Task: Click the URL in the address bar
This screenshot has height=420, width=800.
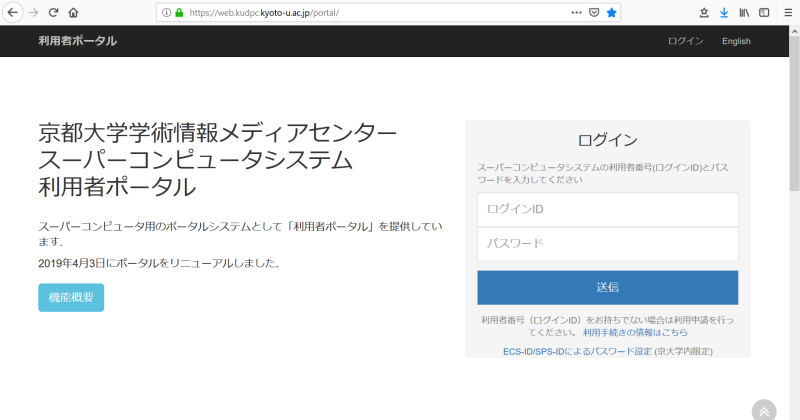Action: tap(264, 13)
